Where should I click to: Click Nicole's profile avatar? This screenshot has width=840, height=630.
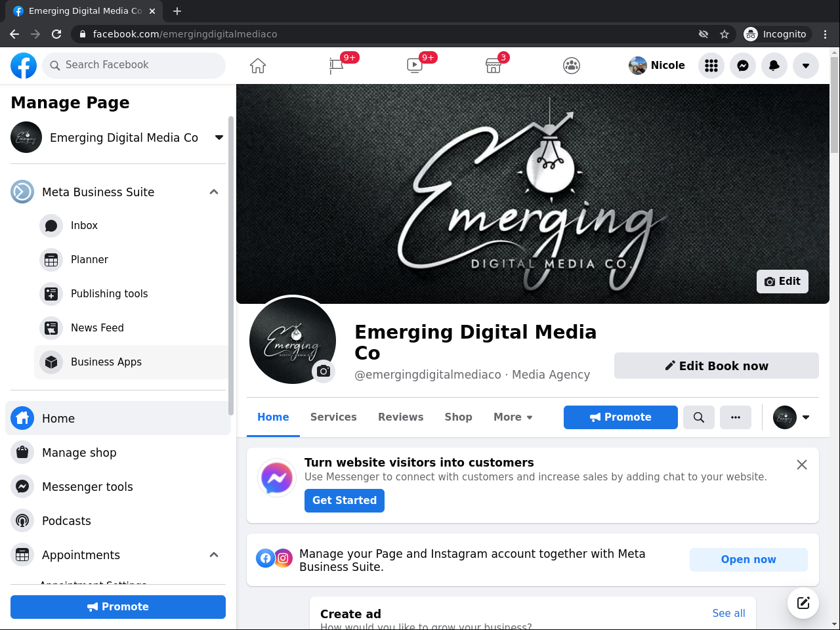[x=638, y=66]
